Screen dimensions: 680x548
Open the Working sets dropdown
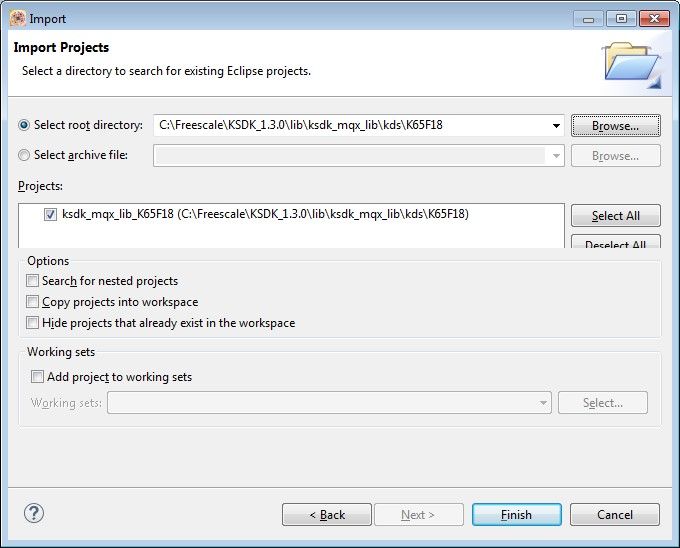tap(543, 403)
